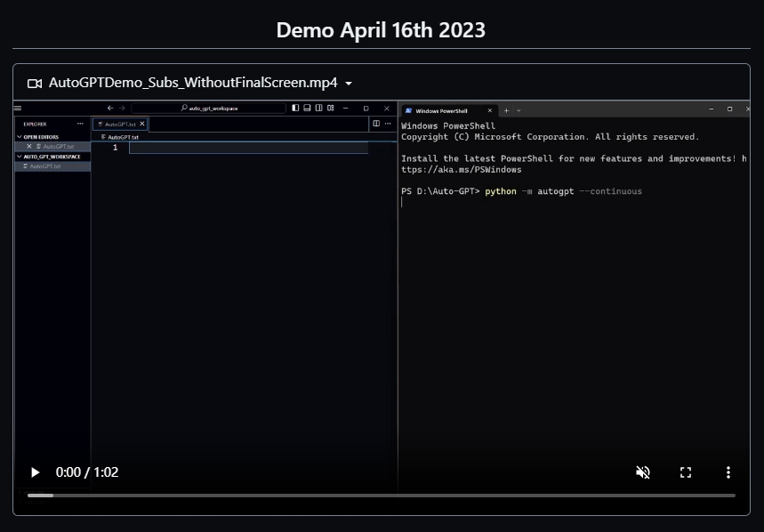
Task: Open the terminal profile dropdown chevron
Action: [518, 110]
